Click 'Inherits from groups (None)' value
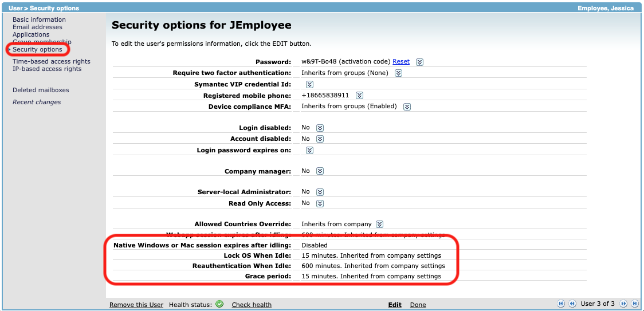This screenshot has height=311, width=644. click(x=345, y=73)
